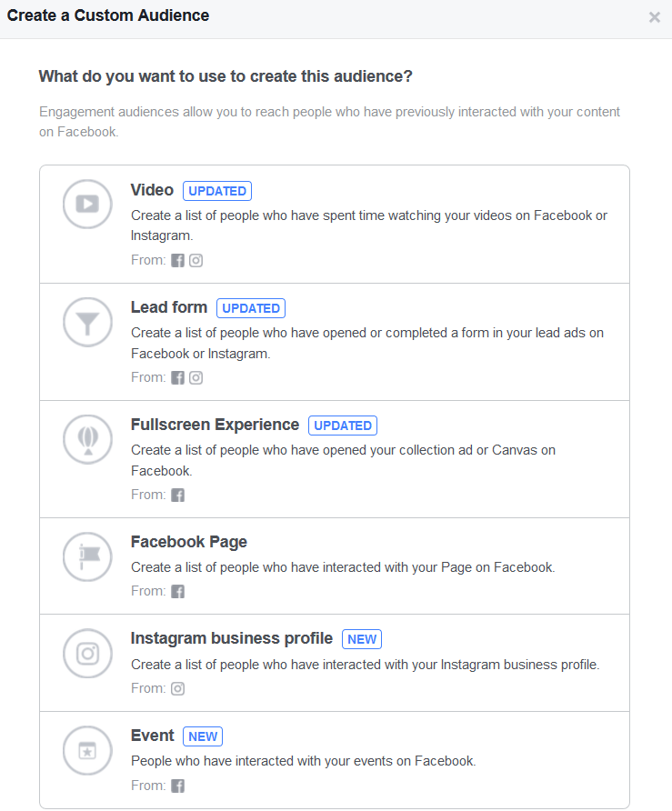Viewport: 672px width, 811px height.
Task: Click the Event calendar star icon
Action: [x=87, y=750]
